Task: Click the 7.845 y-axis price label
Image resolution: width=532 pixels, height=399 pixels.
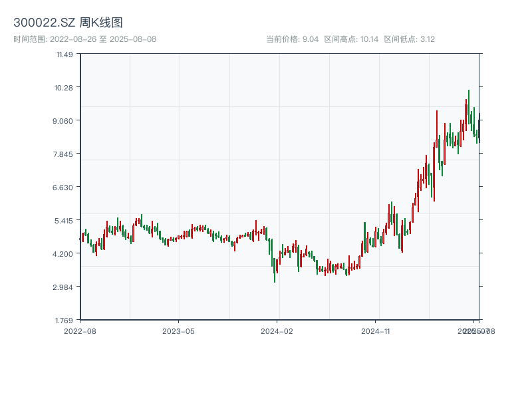Action: (x=63, y=154)
